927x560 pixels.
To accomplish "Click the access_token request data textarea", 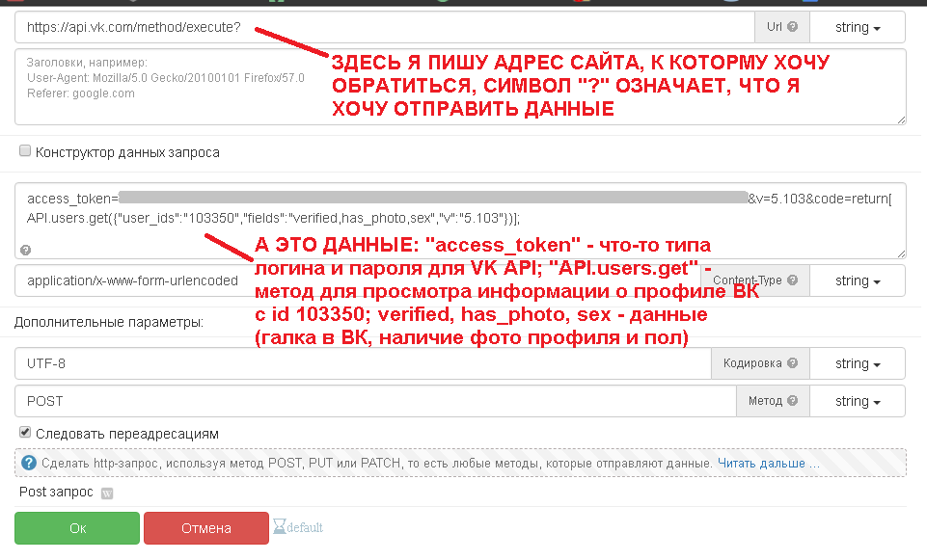I will (x=460, y=221).
